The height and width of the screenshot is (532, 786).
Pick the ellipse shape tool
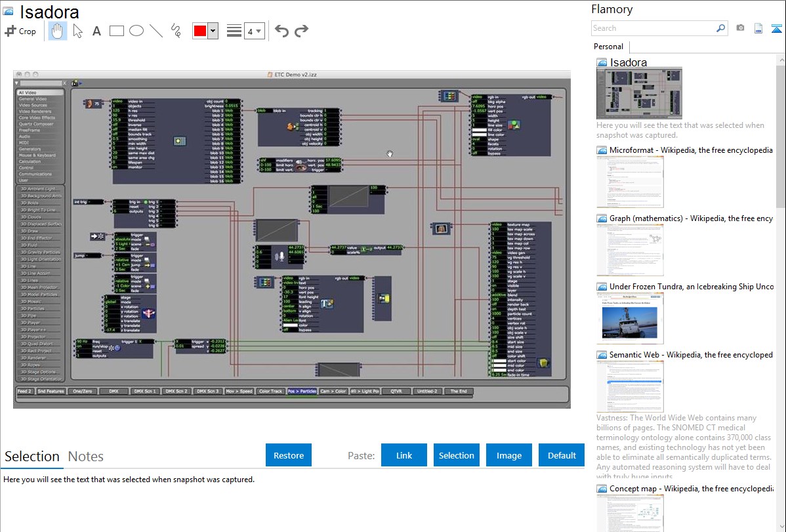[136, 31]
